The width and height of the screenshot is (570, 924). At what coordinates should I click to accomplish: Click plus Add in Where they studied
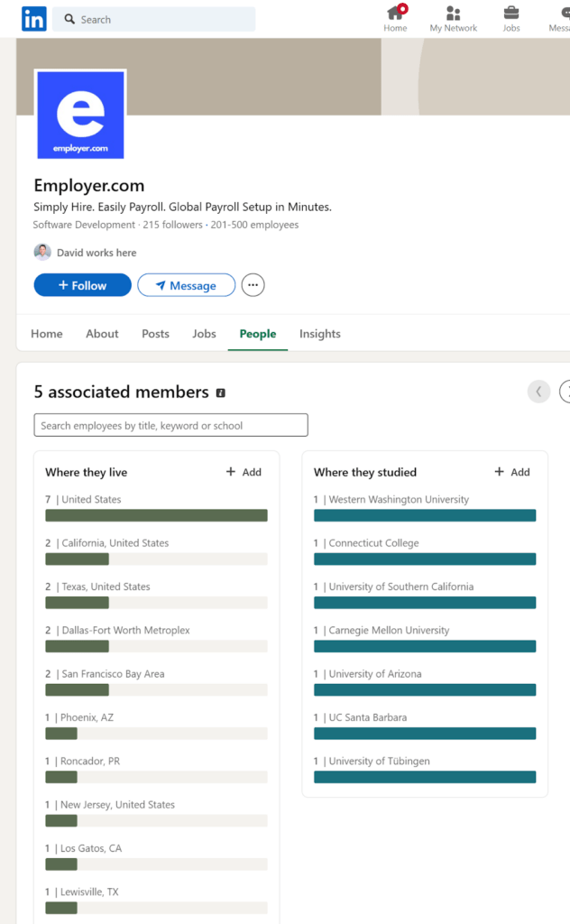tap(512, 472)
